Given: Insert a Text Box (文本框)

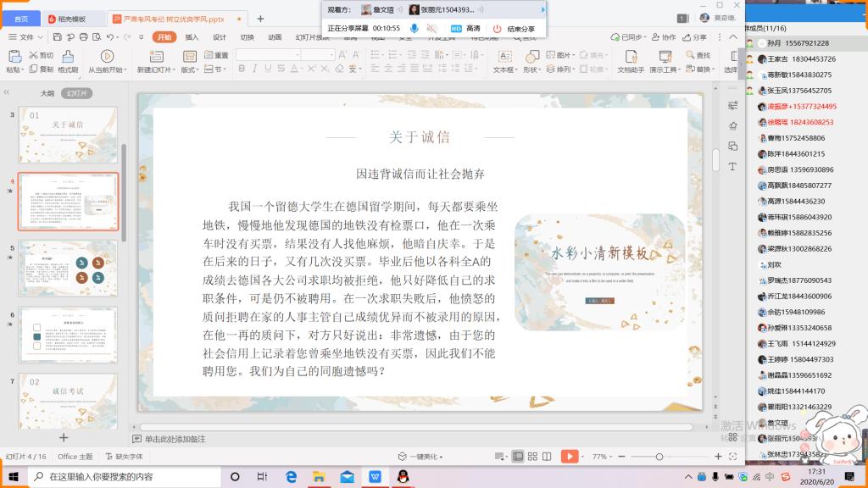Looking at the screenshot, I should click(504, 61).
